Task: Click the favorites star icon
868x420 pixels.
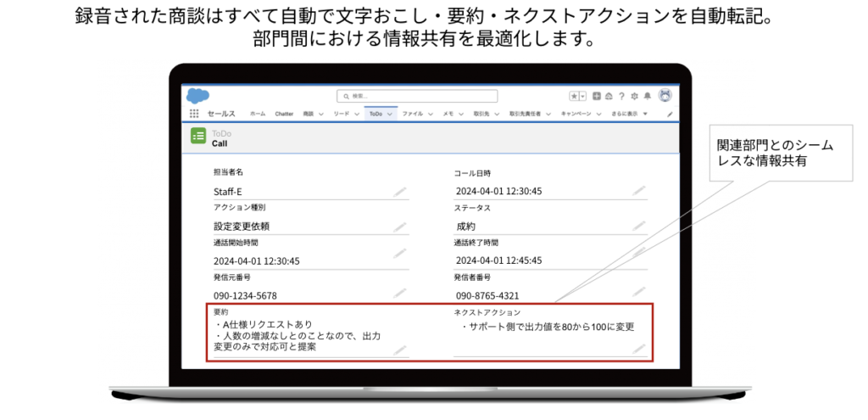Action: coord(574,97)
